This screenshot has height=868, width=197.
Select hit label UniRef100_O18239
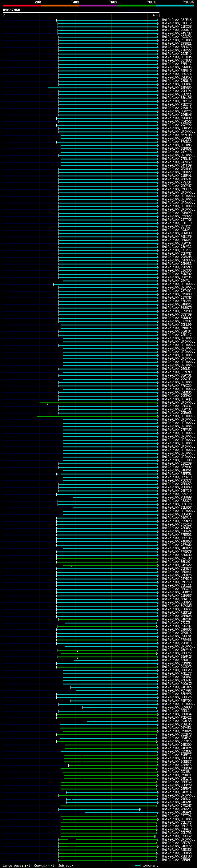point(176,464)
